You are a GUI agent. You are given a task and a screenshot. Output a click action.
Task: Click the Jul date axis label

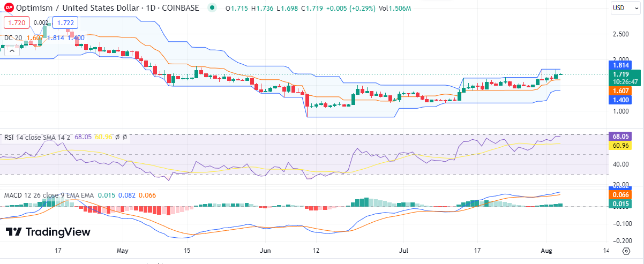point(404,250)
